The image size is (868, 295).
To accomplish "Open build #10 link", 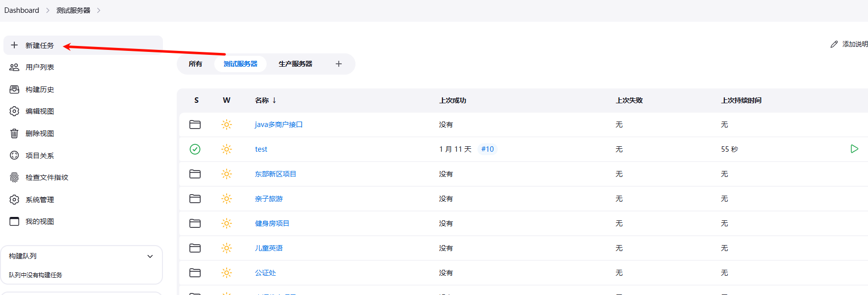I will click(487, 149).
